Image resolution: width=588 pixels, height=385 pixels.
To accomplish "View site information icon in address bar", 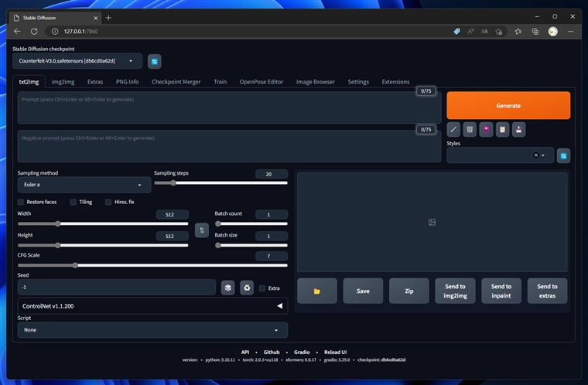I will pyautogui.click(x=55, y=32).
